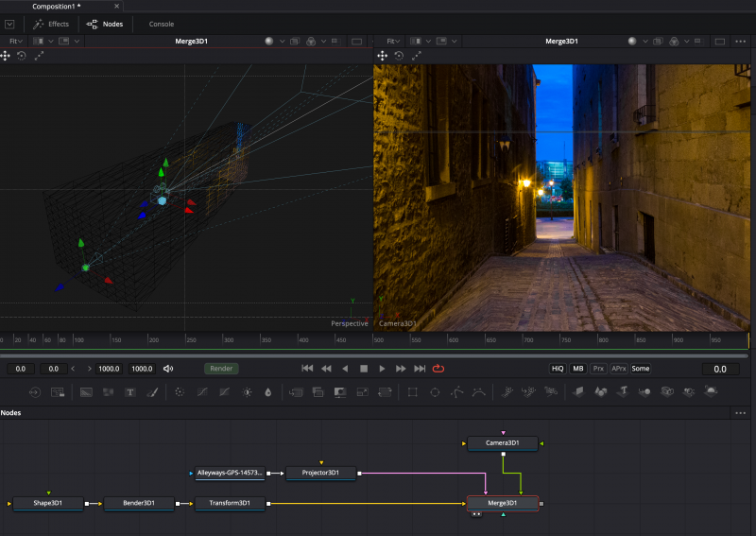756x536 pixels.
Task: Open the Effects panel
Action: [52, 24]
